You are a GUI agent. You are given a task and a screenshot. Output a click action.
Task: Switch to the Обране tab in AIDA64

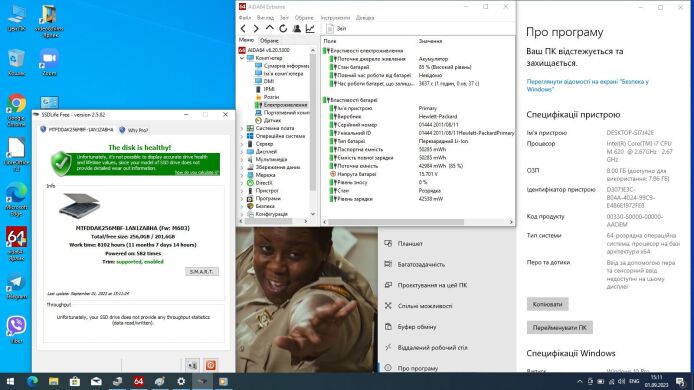point(270,40)
